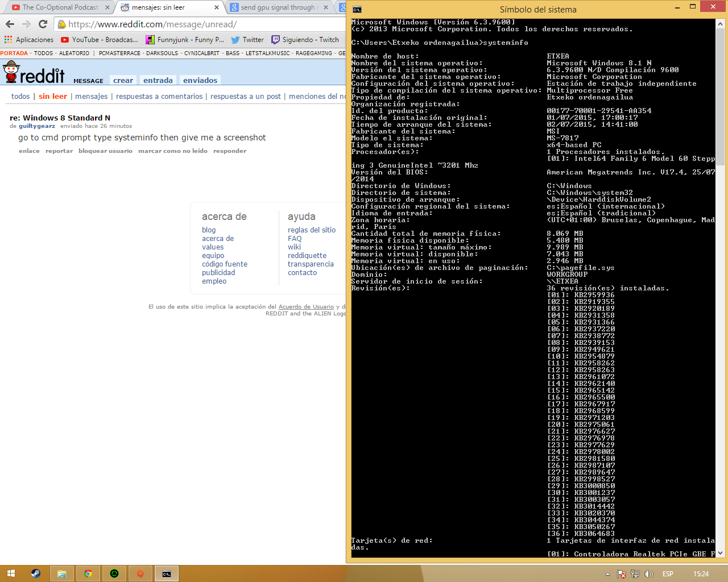The image size is (728, 582).
Task: Open the PCMASTERRACE subreddit link
Action: pos(119,53)
